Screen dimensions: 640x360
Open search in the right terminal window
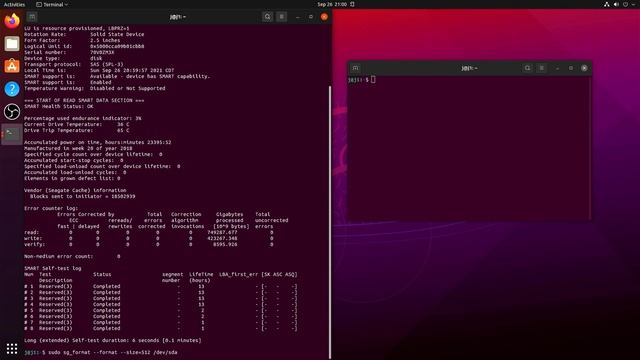point(527,68)
